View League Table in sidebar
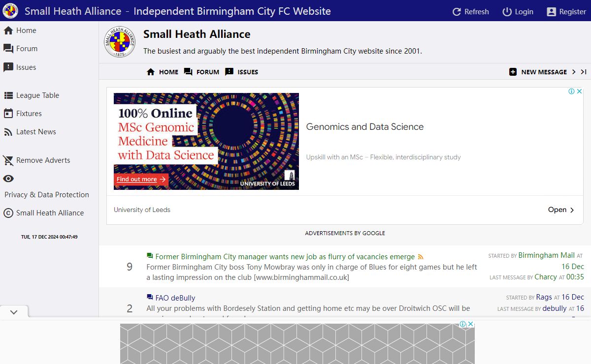The width and height of the screenshot is (591, 364). pyautogui.click(x=32, y=95)
